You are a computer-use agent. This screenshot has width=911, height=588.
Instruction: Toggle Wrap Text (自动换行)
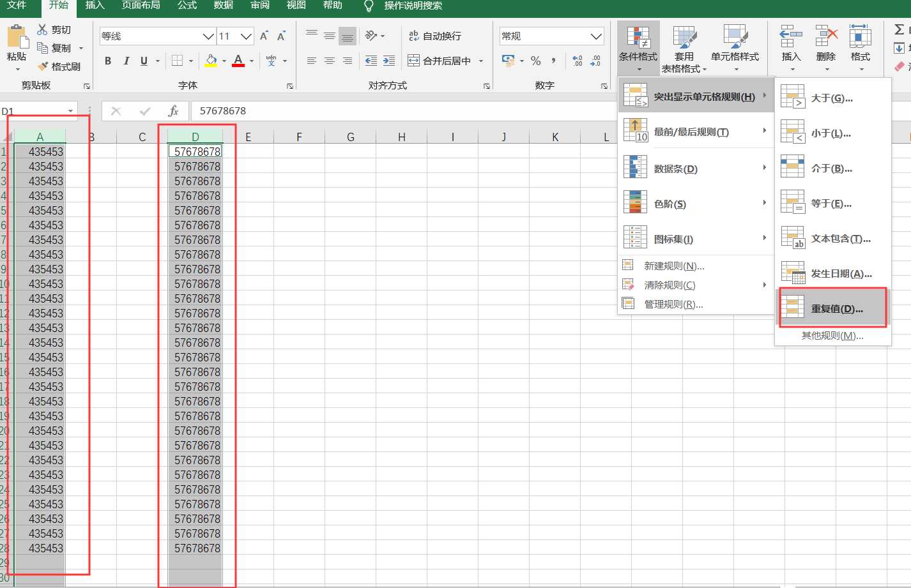(x=434, y=36)
